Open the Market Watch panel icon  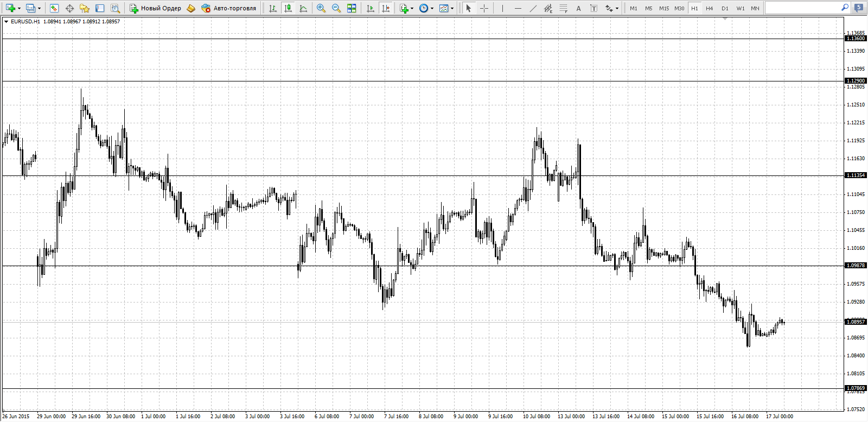[54, 8]
